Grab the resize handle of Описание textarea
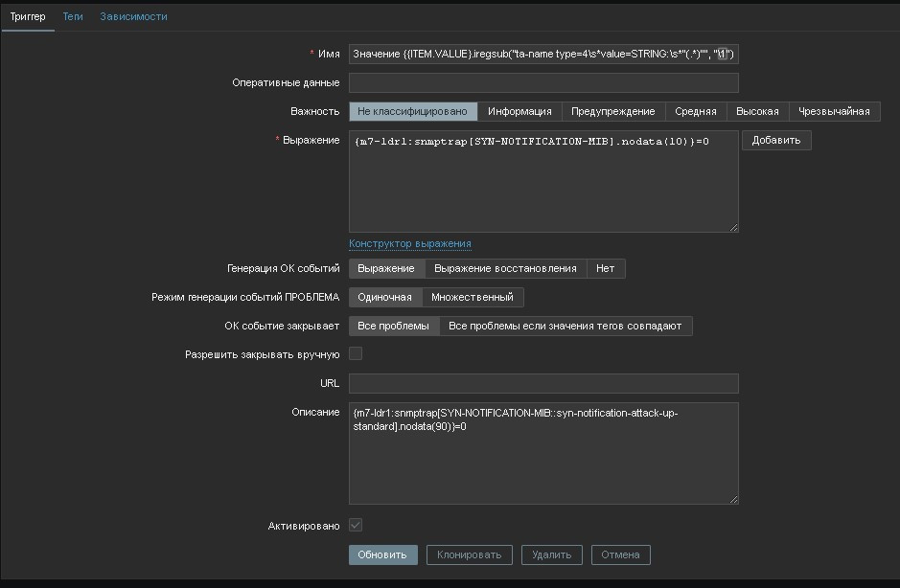This screenshot has width=900, height=588. pyautogui.click(x=733, y=500)
